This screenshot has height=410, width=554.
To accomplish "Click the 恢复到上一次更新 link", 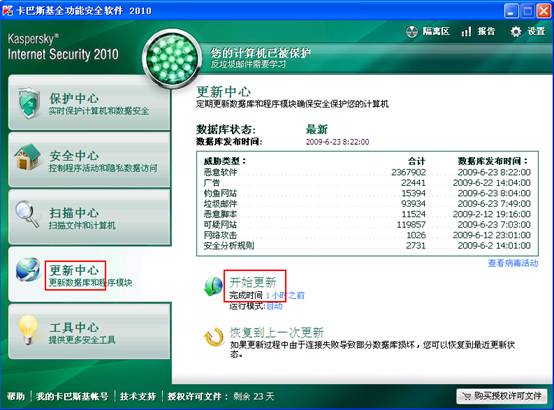I will tap(277, 332).
